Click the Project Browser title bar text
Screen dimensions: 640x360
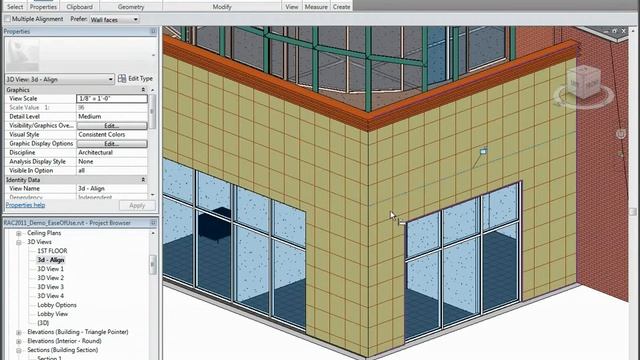[67, 223]
